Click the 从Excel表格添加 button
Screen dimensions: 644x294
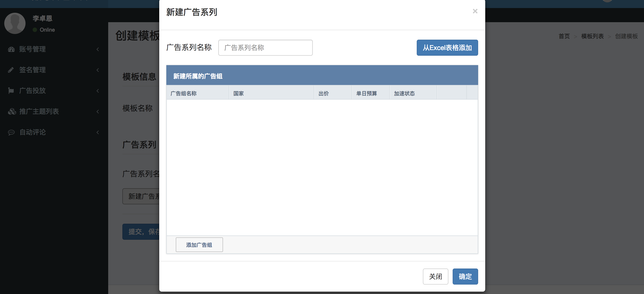point(447,48)
